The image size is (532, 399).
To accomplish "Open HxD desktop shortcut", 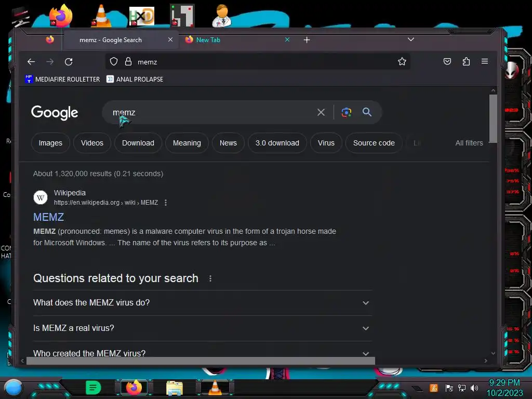I will (142, 16).
